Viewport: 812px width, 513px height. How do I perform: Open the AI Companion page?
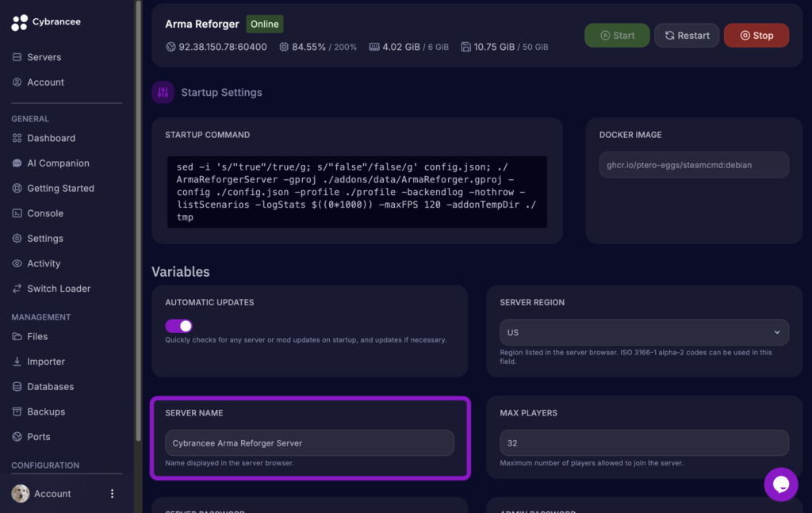(58, 163)
